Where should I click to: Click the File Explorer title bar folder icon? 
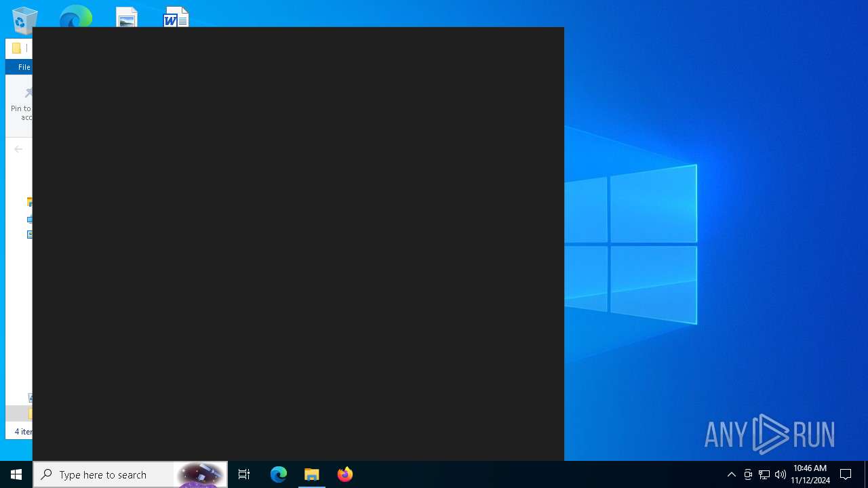16,48
